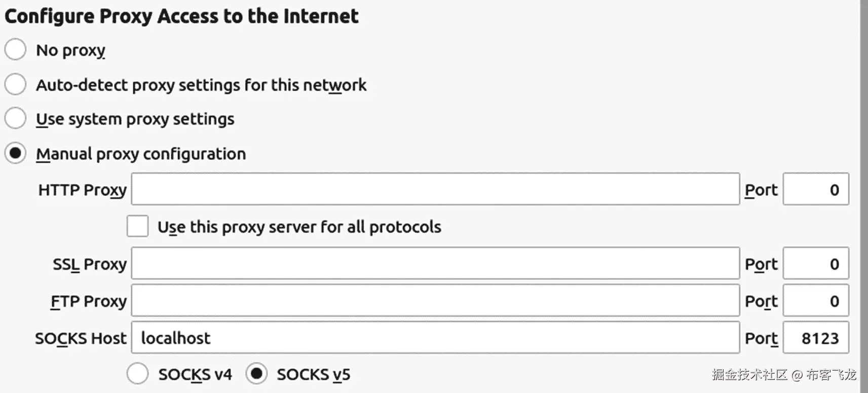Enable Use this proxy server for all protocols
Viewport: 868px width, 393px height.
click(138, 226)
